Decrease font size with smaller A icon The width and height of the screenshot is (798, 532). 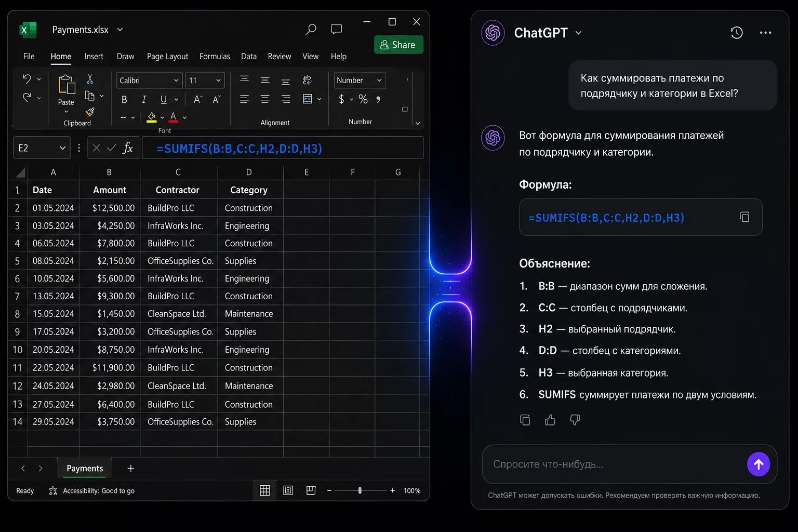217,99
